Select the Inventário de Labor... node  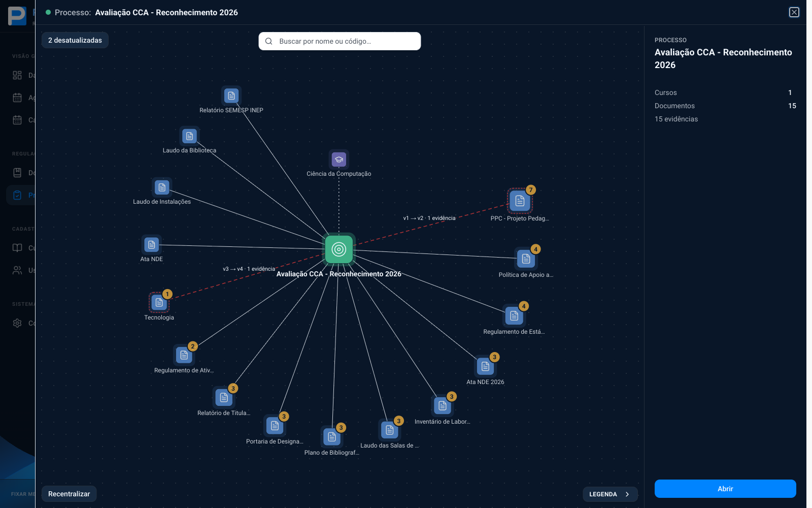pyautogui.click(x=443, y=406)
